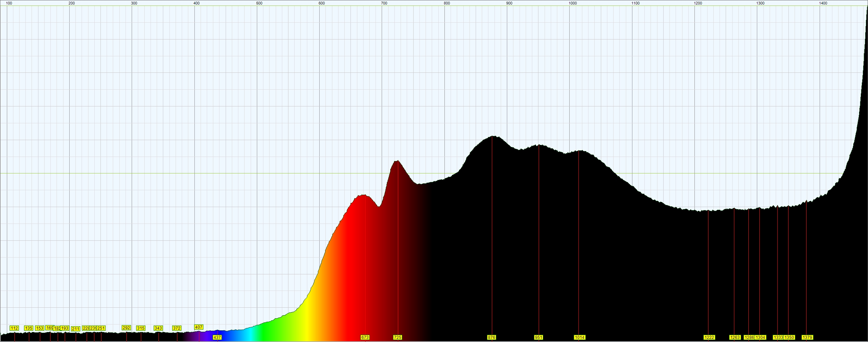Click the 1350 peak label
868x342 pixels.
click(789, 338)
